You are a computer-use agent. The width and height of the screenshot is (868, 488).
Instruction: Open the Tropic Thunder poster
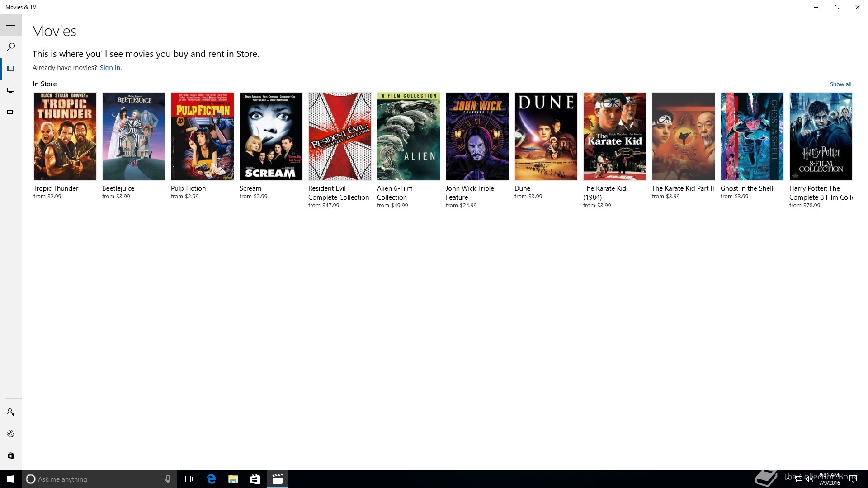coord(65,136)
